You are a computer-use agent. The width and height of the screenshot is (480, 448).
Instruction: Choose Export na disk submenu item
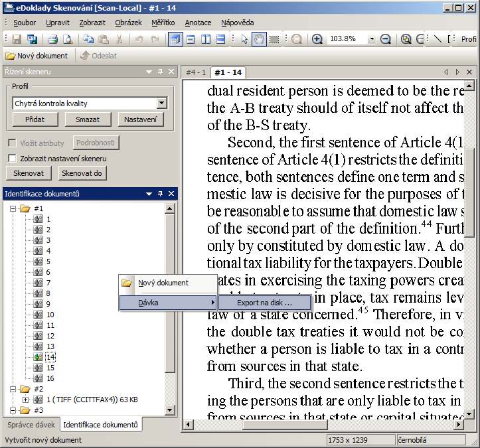click(x=264, y=303)
